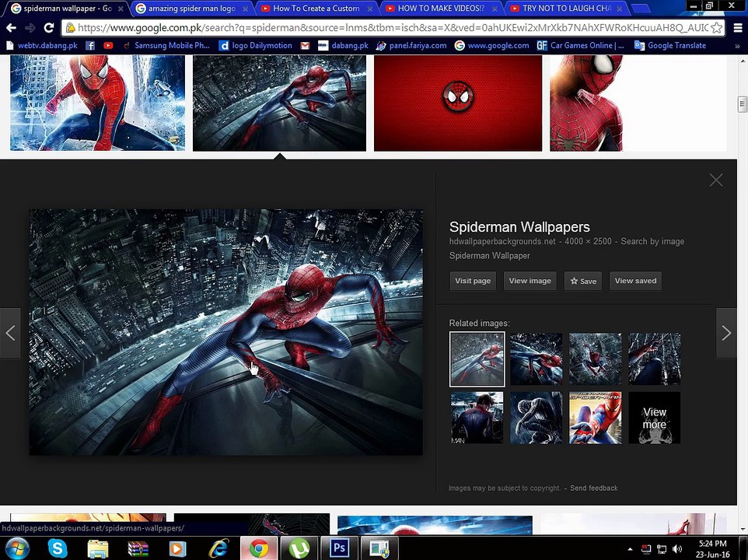Click the page vertical scrollbar thumb
The height and width of the screenshot is (560, 748).
pyautogui.click(x=742, y=104)
